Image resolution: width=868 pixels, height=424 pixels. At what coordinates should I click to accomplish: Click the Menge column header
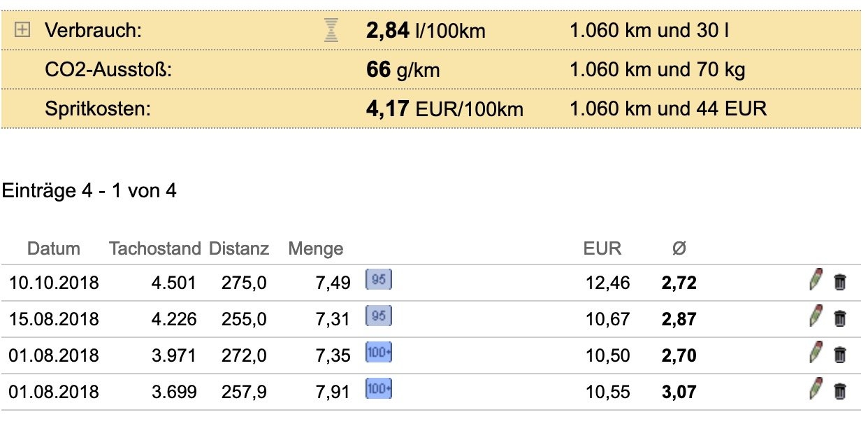pos(316,248)
